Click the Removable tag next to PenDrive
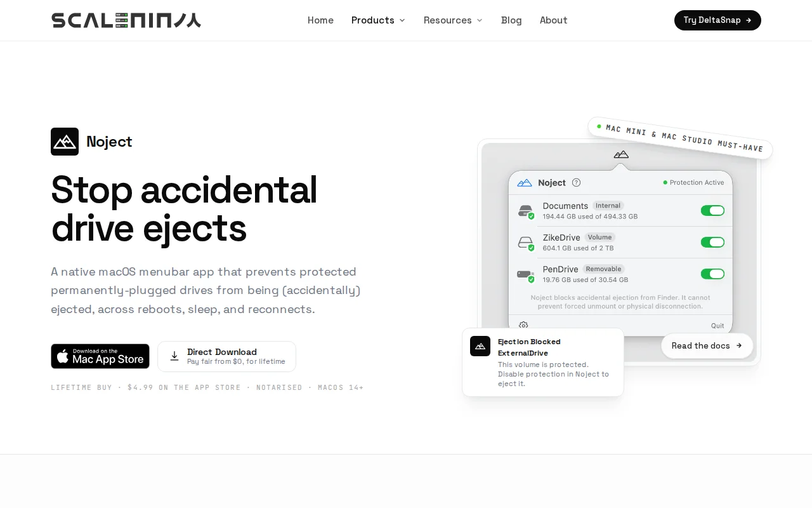The width and height of the screenshot is (812, 508). [x=604, y=269]
